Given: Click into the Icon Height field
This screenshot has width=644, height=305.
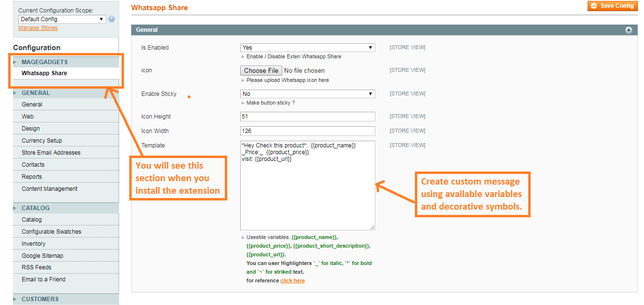Looking at the screenshot, I should [x=308, y=117].
